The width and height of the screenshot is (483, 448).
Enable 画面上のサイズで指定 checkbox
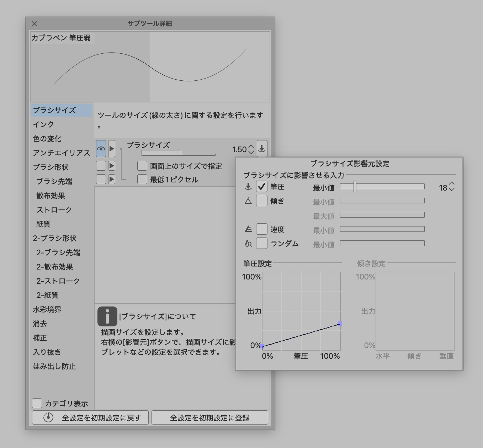[x=142, y=166]
